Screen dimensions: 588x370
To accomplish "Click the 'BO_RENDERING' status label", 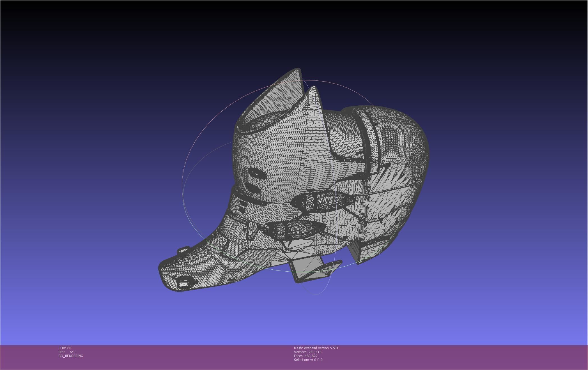I will point(71,356).
